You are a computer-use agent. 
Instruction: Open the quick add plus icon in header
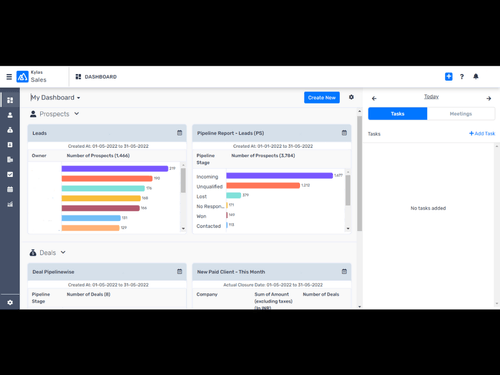click(449, 77)
